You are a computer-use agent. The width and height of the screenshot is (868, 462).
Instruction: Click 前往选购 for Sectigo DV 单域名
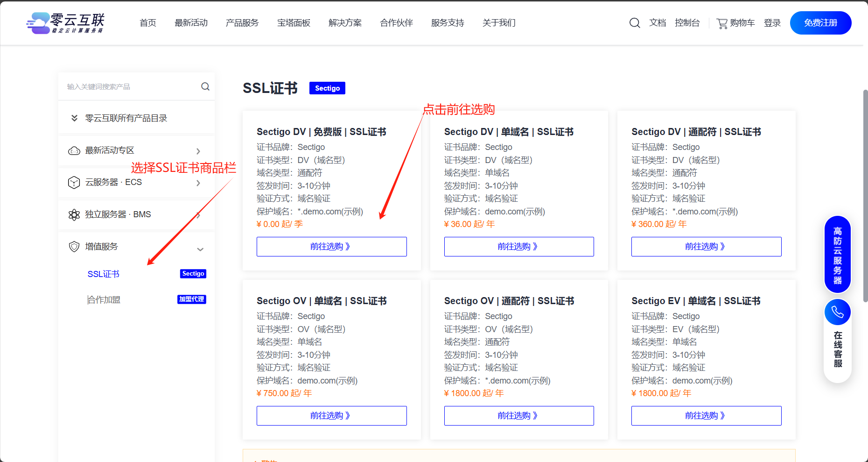519,247
